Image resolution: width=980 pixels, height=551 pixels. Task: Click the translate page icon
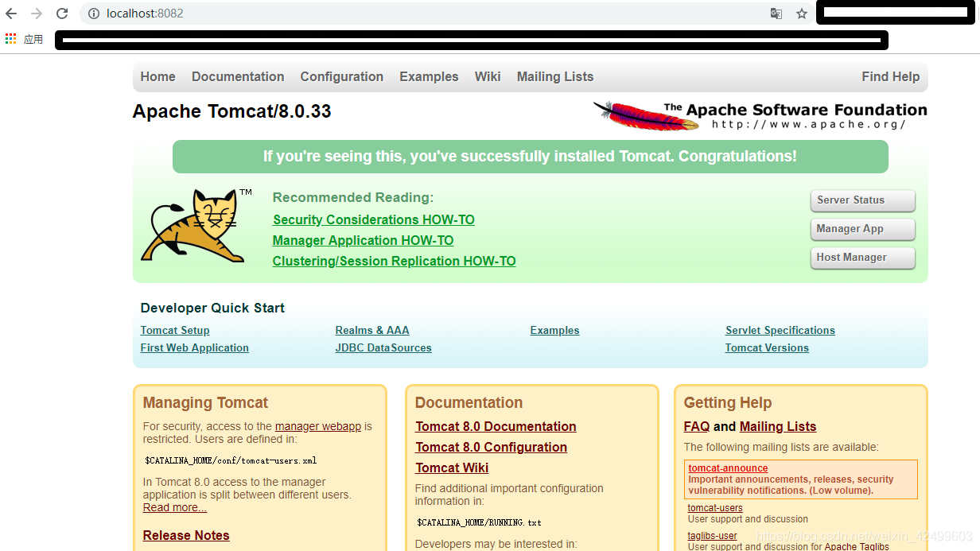click(776, 14)
